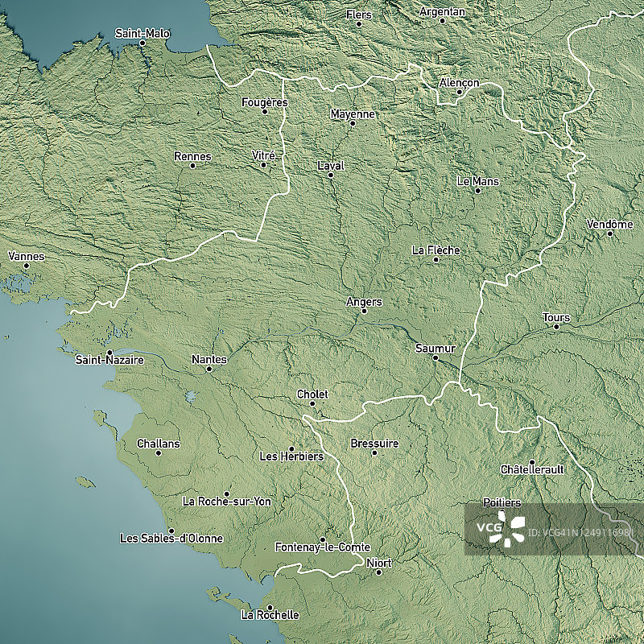Select the Rennes city marker dot
This screenshot has height=644, width=644.
pyautogui.click(x=192, y=166)
